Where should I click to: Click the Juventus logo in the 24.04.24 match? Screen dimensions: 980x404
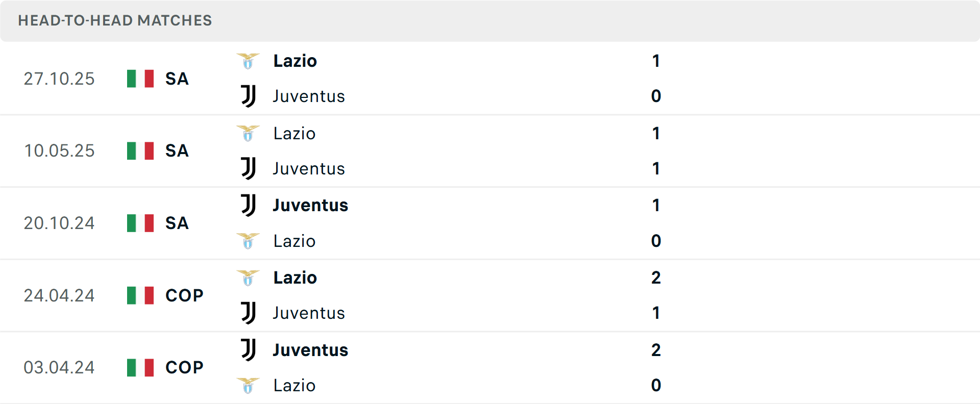[248, 313]
